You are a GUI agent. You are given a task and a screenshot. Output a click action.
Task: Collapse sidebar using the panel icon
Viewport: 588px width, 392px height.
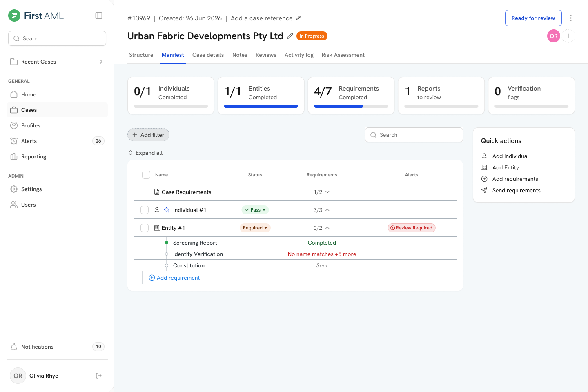click(99, 16)
